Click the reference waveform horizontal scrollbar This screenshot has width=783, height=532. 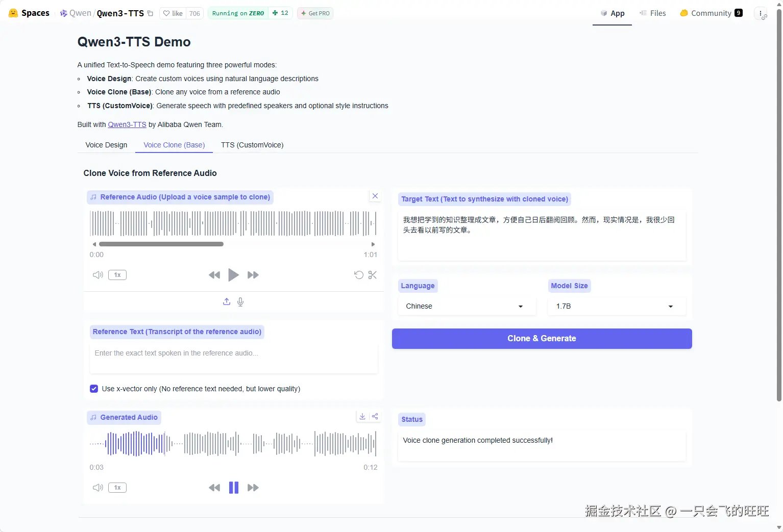(x=161, y=244)
